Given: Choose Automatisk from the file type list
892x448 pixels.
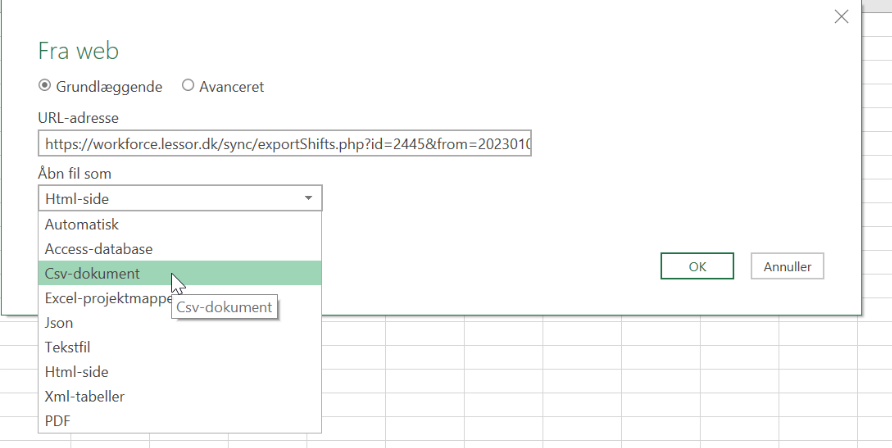Looking at the screenshot, I should point(81,225).
